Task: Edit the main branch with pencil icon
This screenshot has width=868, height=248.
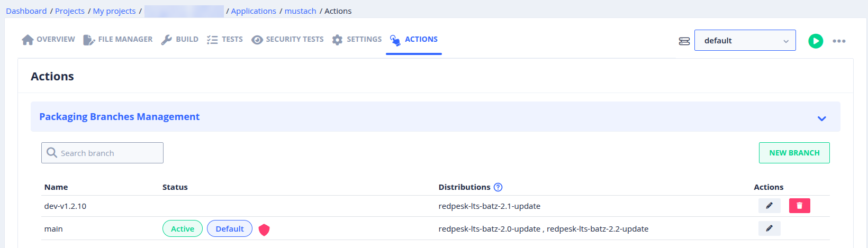Action: [769, 228]
